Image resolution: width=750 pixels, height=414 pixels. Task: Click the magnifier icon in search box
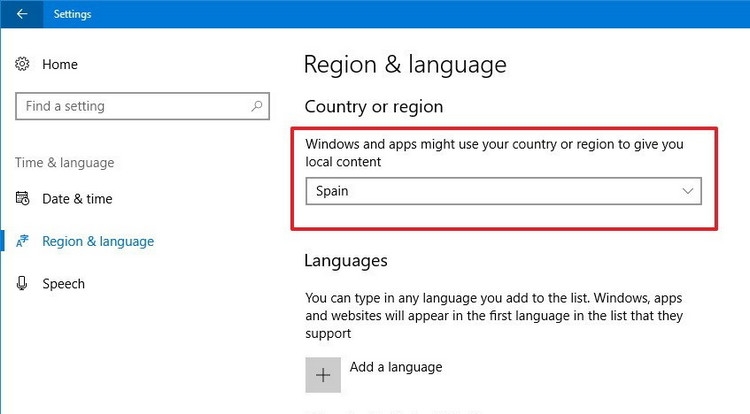click(x=257, y=106)
